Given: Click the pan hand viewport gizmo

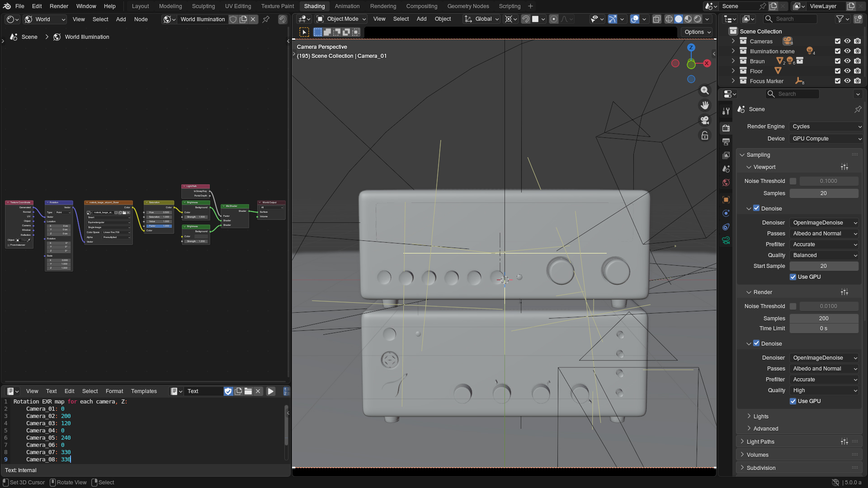Looking at the screenshot, I should (x=704, y=105).
